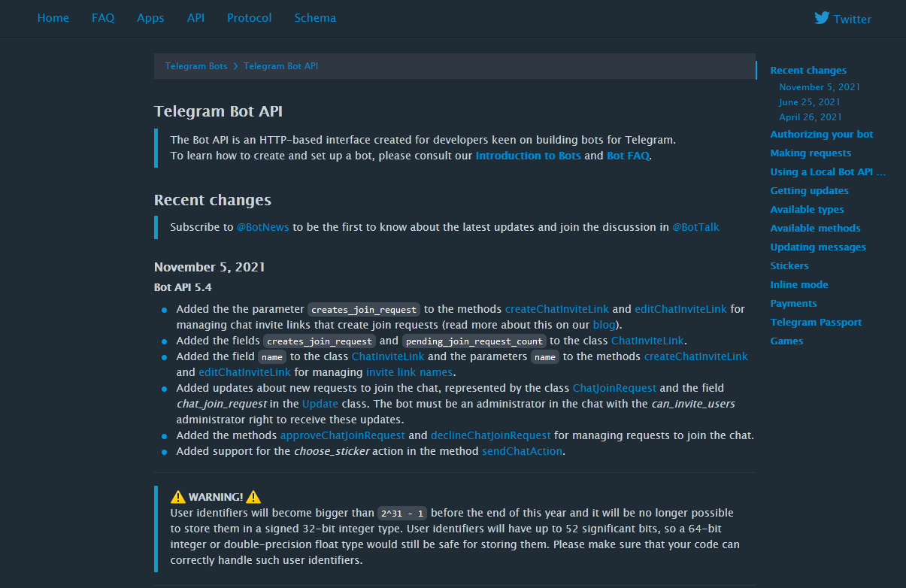Screen dimensions: 906x588
Task: Jump to Available types section
Action: pos(808,209)
